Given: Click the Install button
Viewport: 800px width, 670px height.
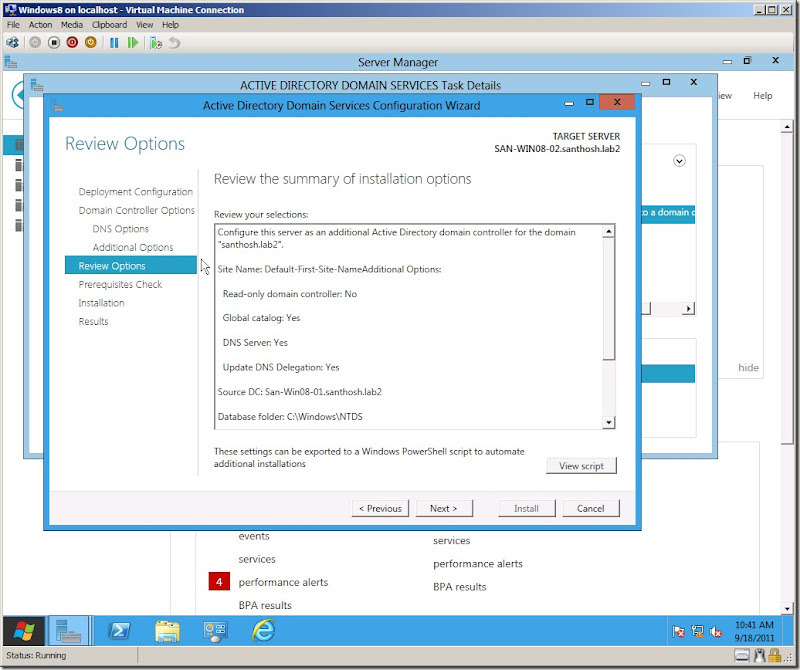Looking at the screenshot, I should (527, 508).
